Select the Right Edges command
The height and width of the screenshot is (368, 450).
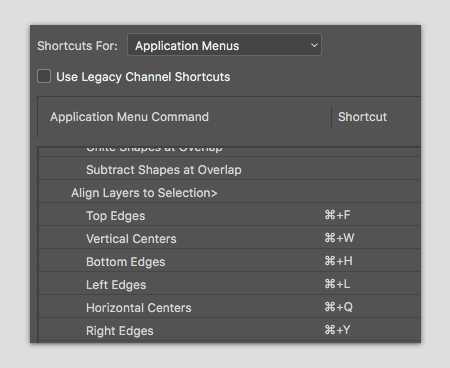[120, 331]
